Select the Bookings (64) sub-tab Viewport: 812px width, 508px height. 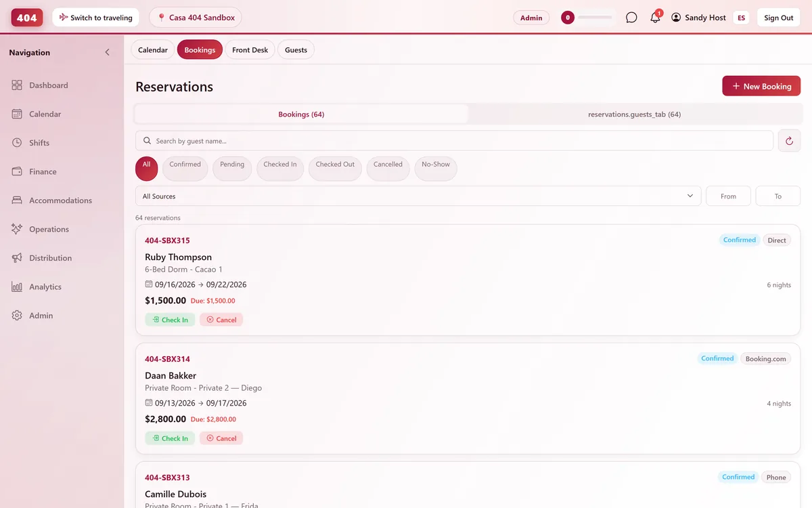click(301, 114)
